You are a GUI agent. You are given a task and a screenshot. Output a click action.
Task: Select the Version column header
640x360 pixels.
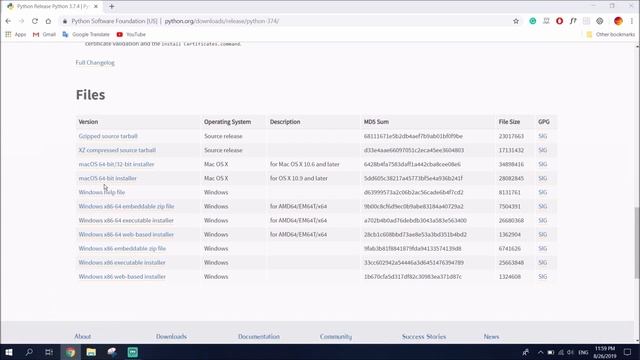(88, 122)
